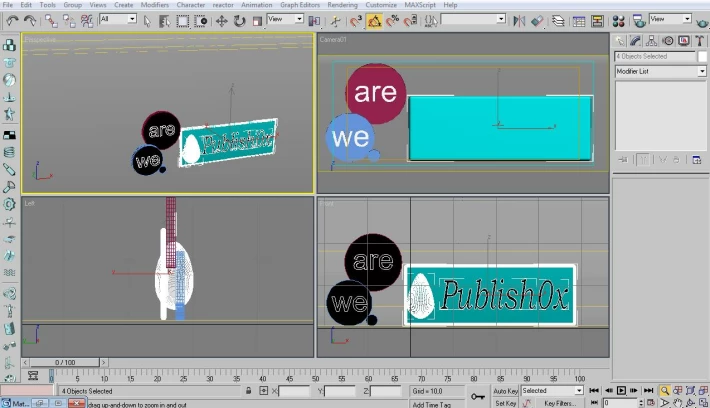This screenshot has width=710, height=408.
Task: Click the current frame number input field
Action: coord(620,403)
